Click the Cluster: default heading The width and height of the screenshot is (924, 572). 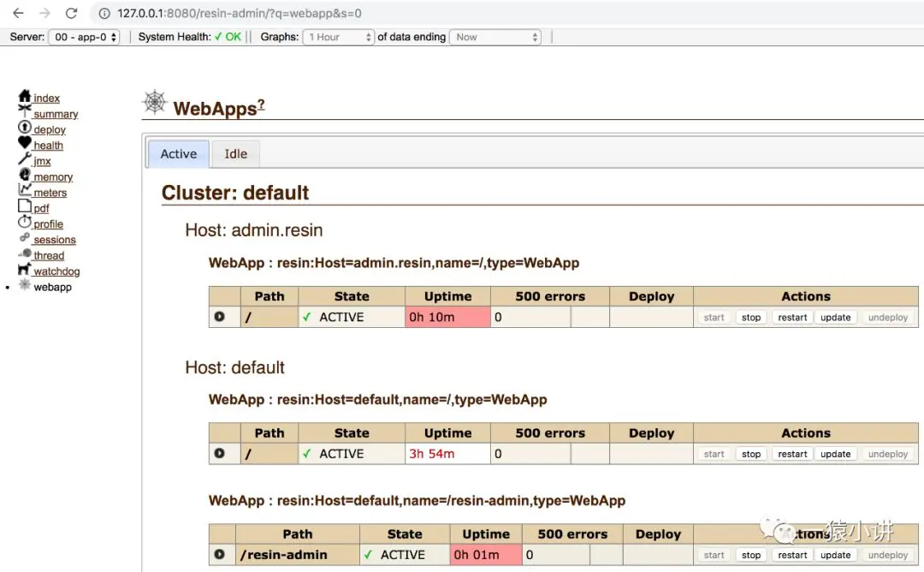(235, 193)
